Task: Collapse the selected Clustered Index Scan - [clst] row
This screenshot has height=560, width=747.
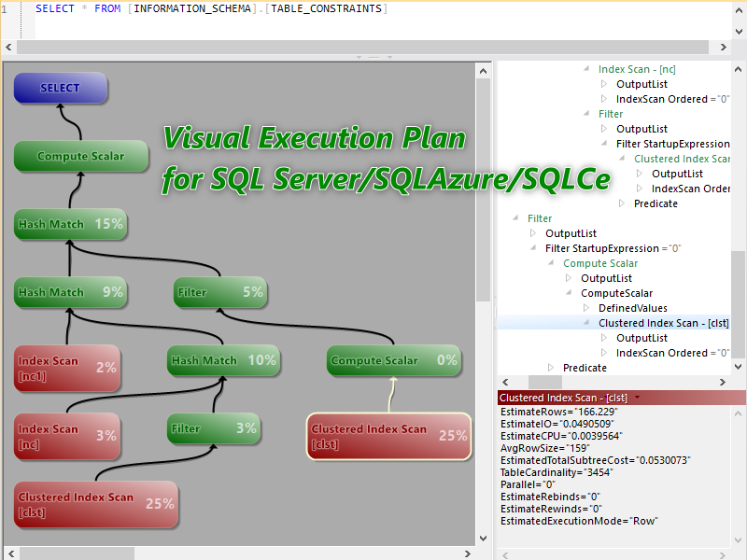Action: [x=586, y=323]
